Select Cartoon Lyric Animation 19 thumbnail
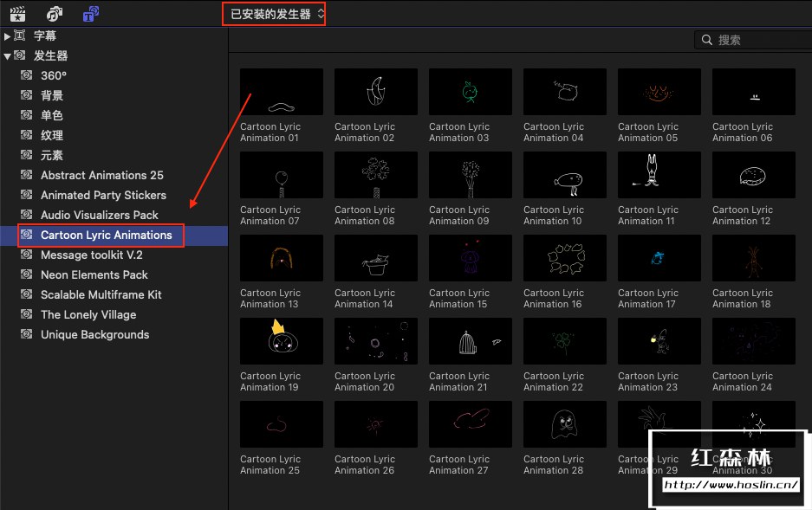812x510 pixels. pos(282,341)
